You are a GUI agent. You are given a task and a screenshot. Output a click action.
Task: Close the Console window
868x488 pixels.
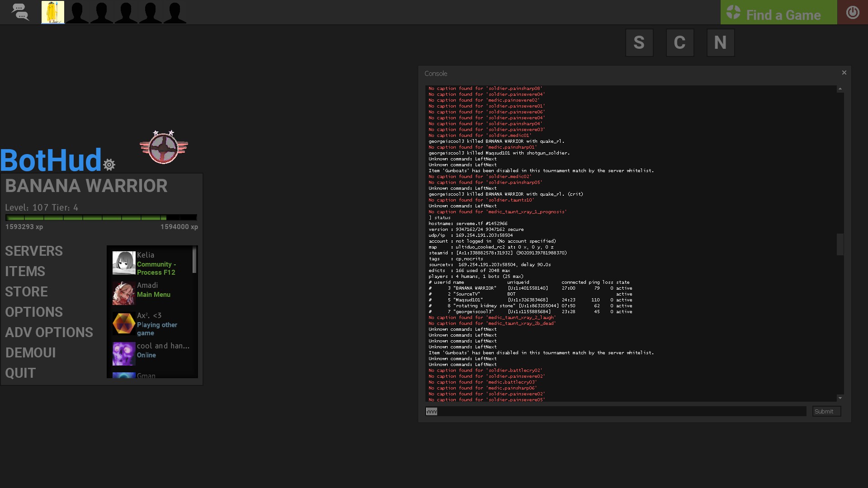[x=844, y=73]
